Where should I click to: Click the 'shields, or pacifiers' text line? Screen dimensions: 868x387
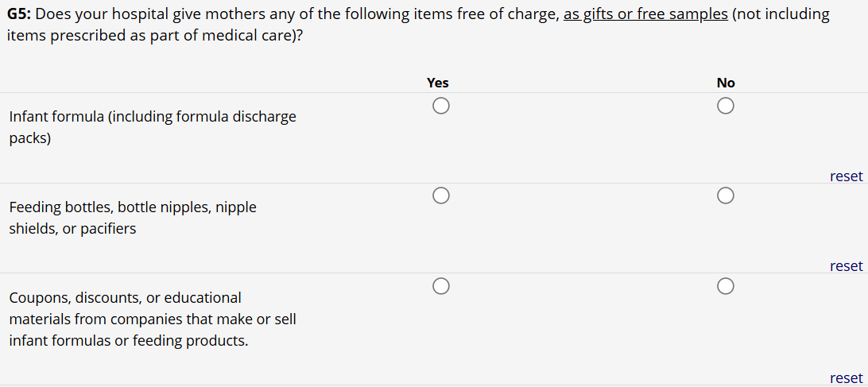pos(72,229)
